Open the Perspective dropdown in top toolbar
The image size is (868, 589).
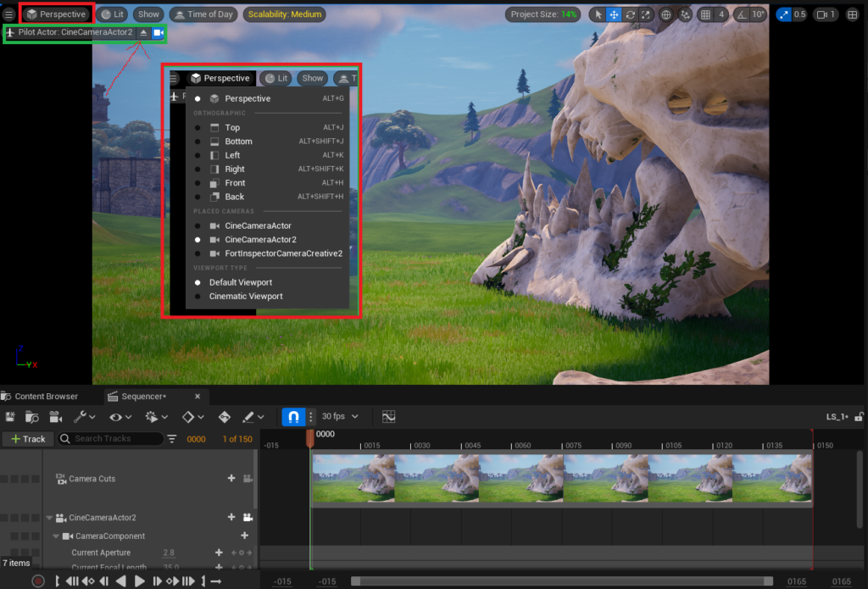(57, 14)
